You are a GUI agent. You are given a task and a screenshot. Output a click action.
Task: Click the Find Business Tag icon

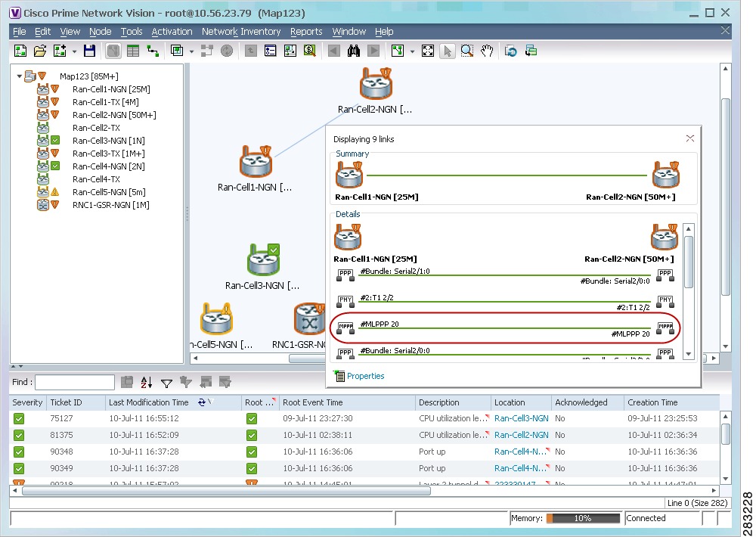tap(309, 51)
